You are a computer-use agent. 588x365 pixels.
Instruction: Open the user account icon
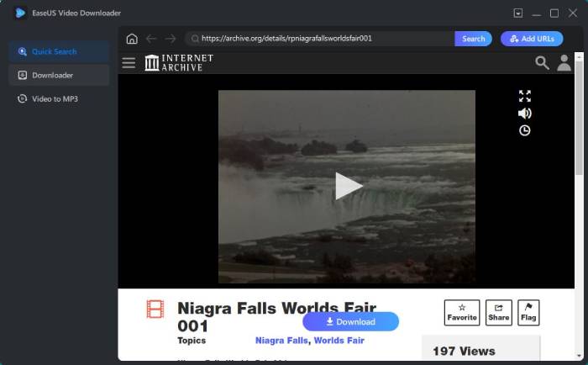[564, 63]
